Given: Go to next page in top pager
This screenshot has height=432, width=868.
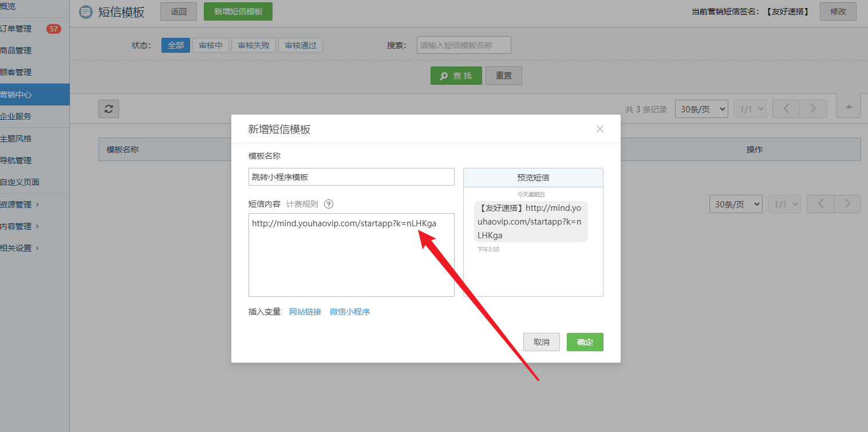Looking at the screenshot, I should [x=813, y=109].
